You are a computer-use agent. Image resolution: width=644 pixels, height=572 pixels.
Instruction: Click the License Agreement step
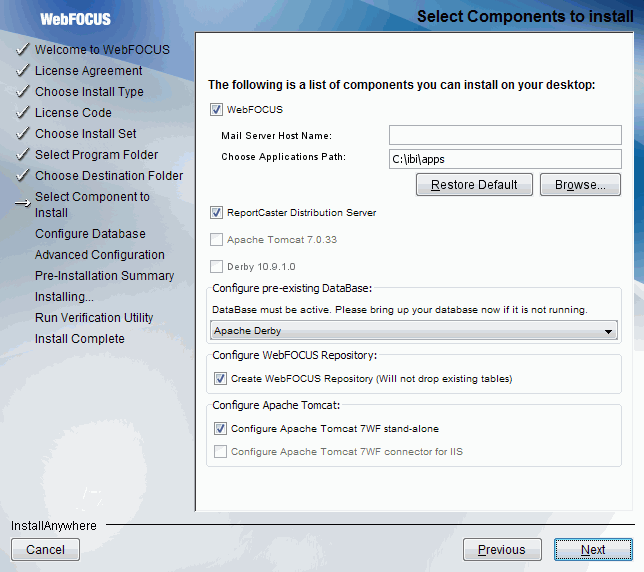click(x=89, y=71)
